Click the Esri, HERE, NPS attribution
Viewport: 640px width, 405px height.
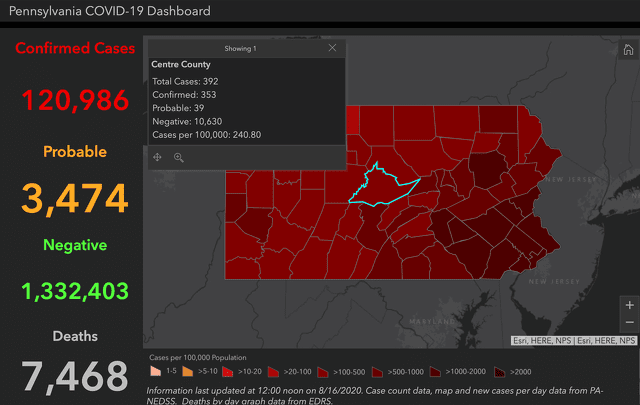pos(574,340)
